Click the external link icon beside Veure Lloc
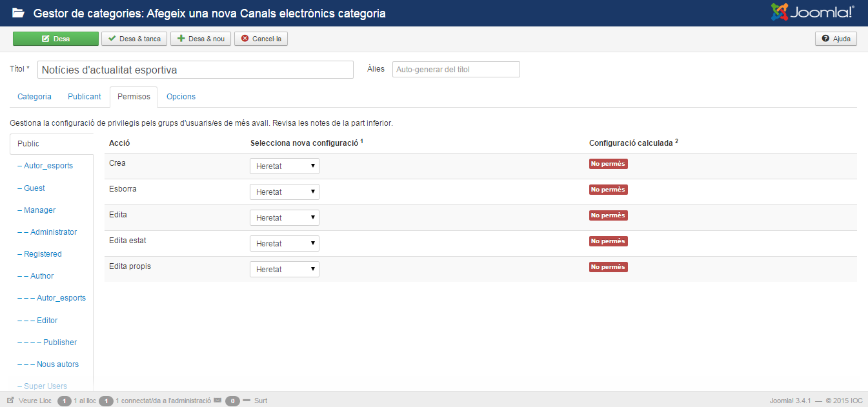Screen dimensions: 868x407 point(10,401)
